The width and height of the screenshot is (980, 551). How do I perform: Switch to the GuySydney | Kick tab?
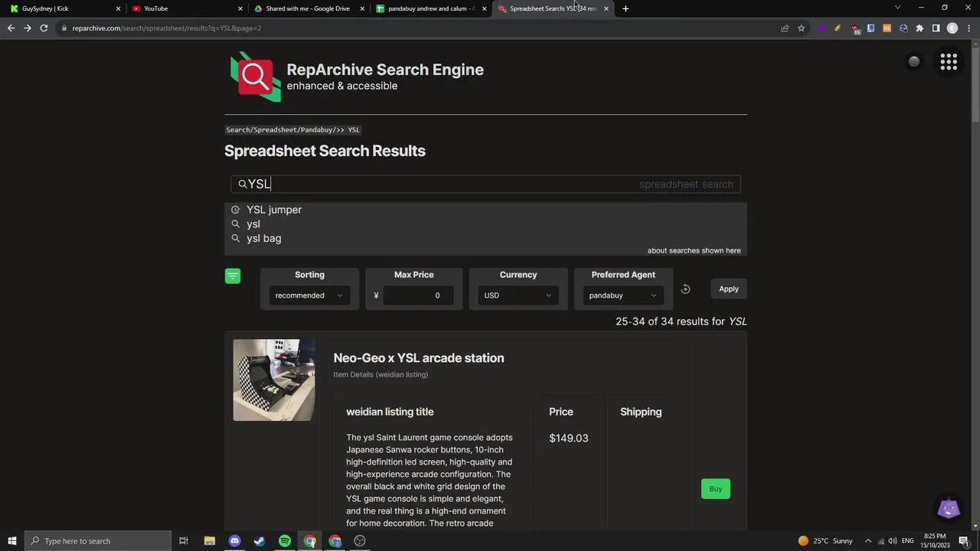[x=64, y=8]
